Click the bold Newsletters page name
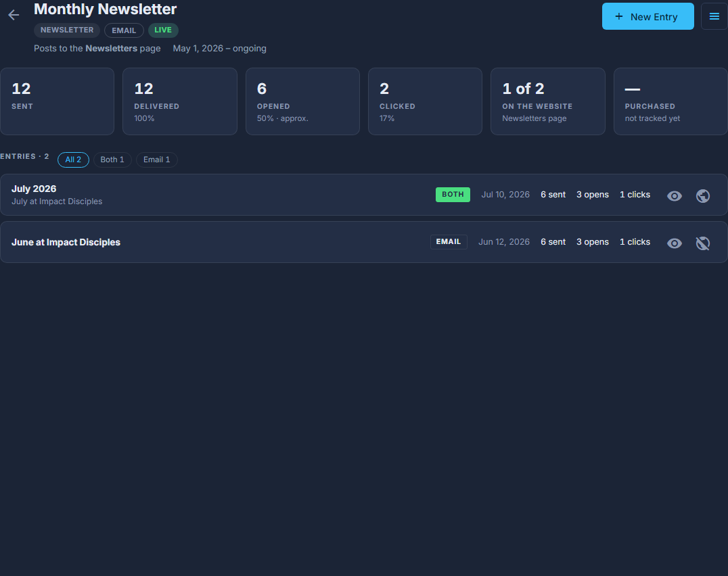Viewport: 728px width, 576px height. click(112, 48)
